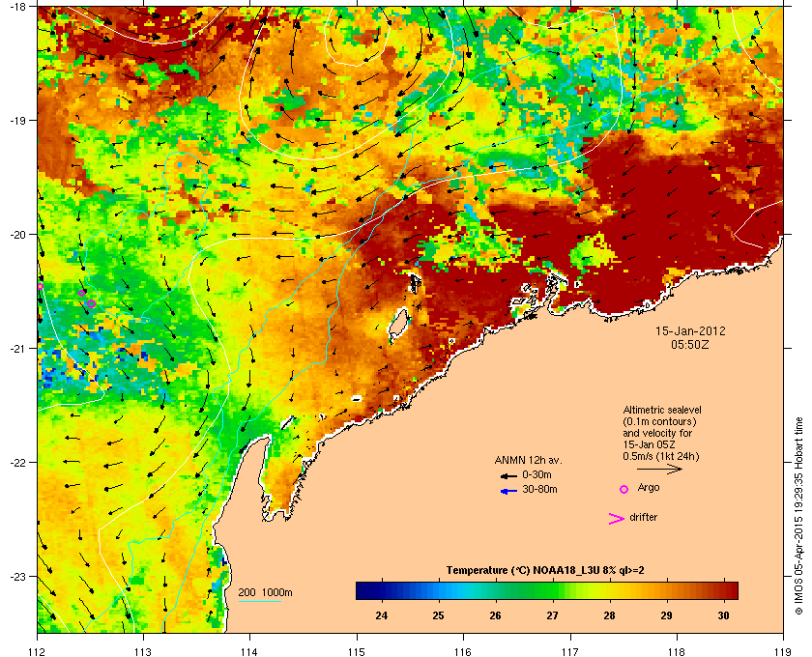Click longitude axis label '117'
This screenshot has width=812, height=657.
[x=570, y=652]
